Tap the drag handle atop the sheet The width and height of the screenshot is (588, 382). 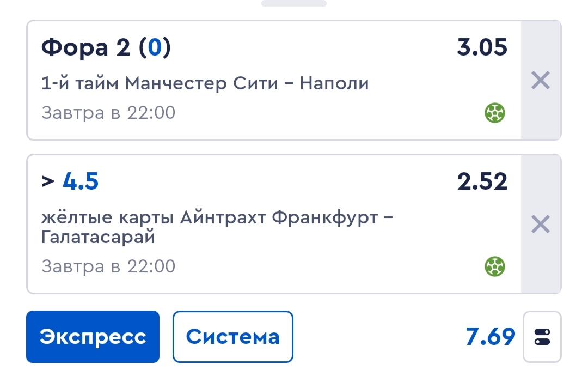[x=294, y=3]
